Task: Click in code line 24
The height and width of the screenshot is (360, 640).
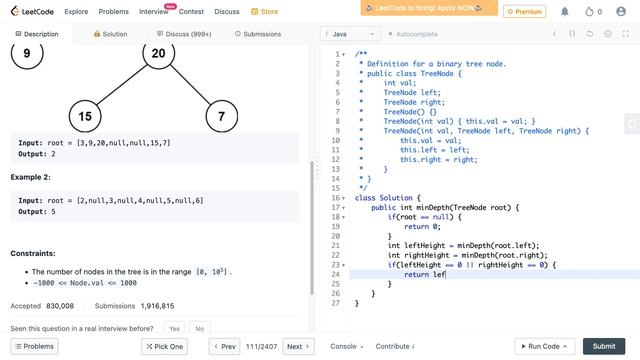Action: click(495, 274)
